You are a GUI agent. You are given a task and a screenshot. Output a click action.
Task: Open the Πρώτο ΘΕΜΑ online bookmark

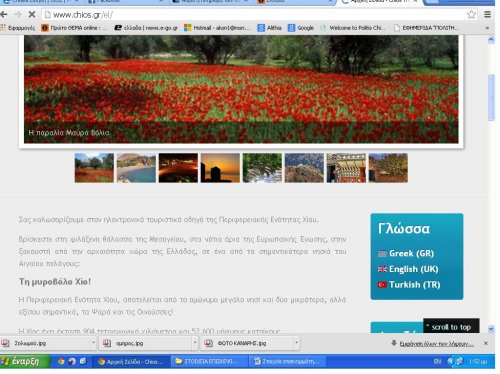74,28
